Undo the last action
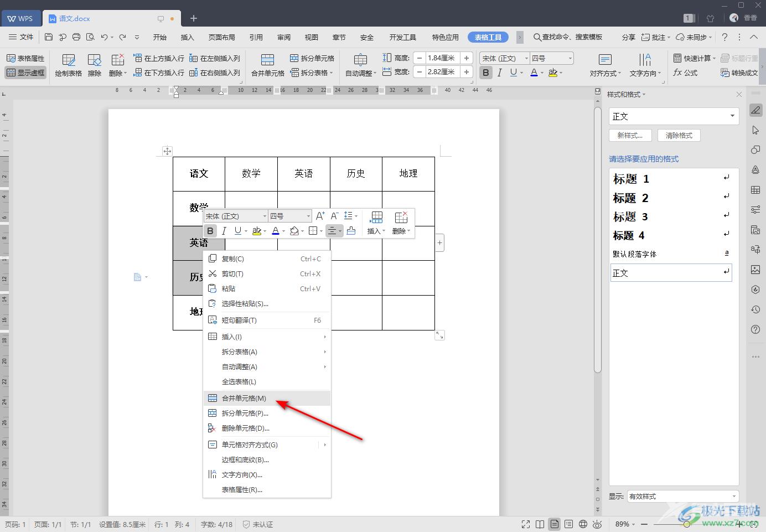Viewport: 766px width, 532px height. [x=104, y=37]
